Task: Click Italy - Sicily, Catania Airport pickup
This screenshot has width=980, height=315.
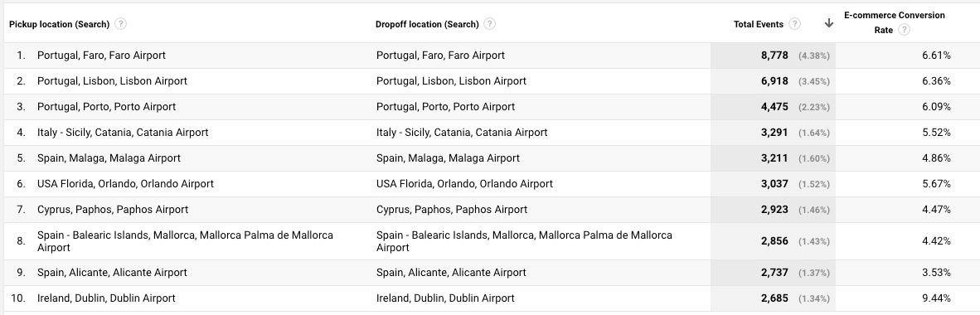Action: [x=123, y=132]
